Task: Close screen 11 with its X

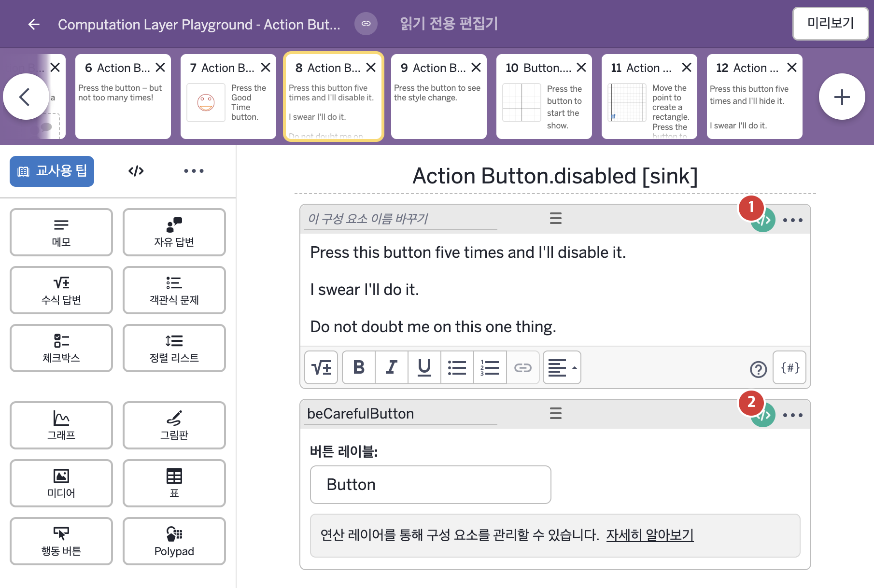Action: 687,68
